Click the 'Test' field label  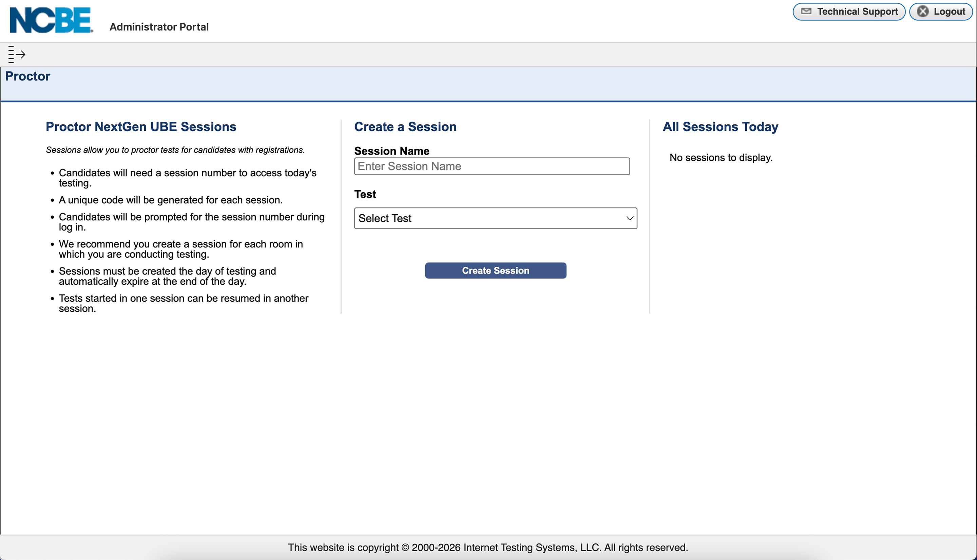(x=365, y=194)
